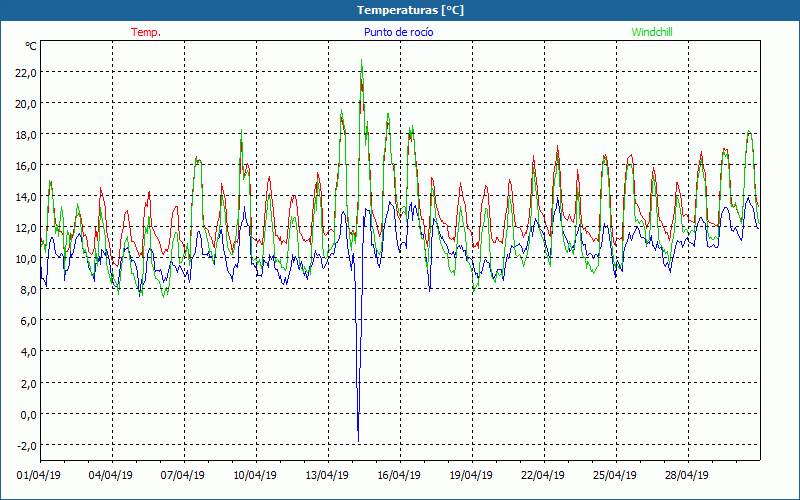Click the dew point minimum spike near -2
Viewport: 800px width, 500px height.
[x=358, y=441]
